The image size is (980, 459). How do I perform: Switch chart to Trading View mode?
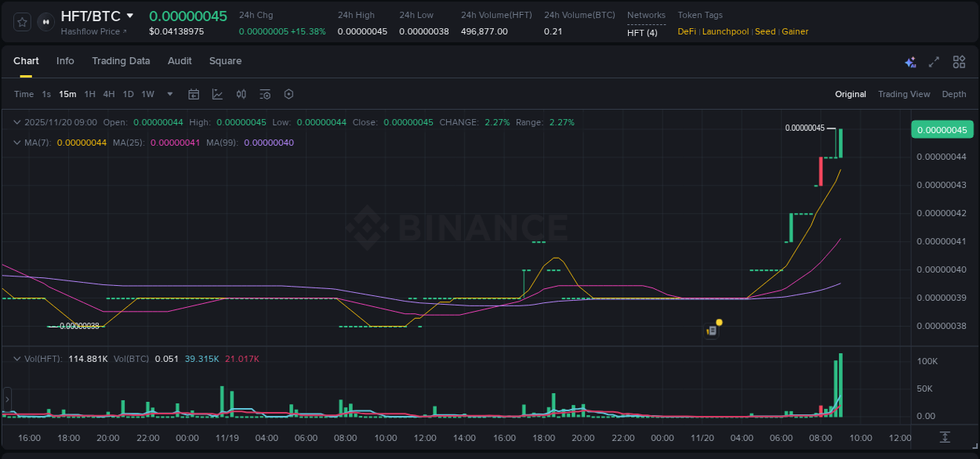pyautogui.click(x=903, y=94)
